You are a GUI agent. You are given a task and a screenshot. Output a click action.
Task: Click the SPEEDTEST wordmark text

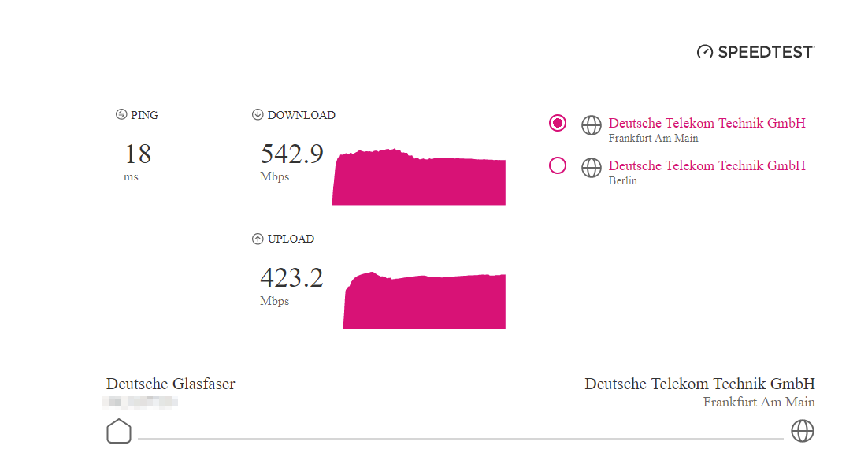[x=766, y=52]
